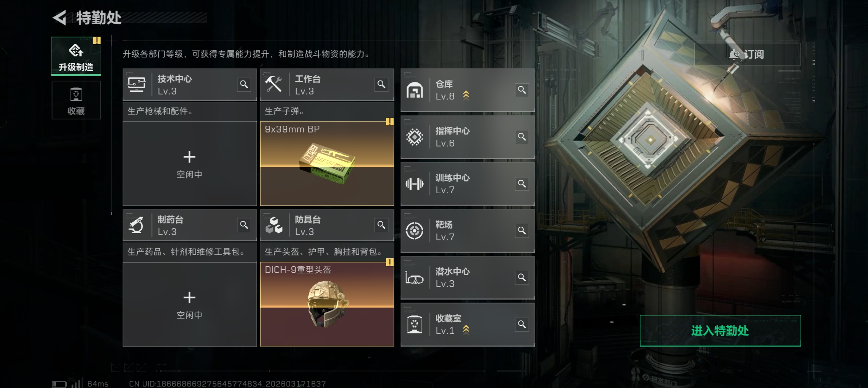
Task: Select the DICH-9重型头盔 production card
Action: click(x=327, y=304)
